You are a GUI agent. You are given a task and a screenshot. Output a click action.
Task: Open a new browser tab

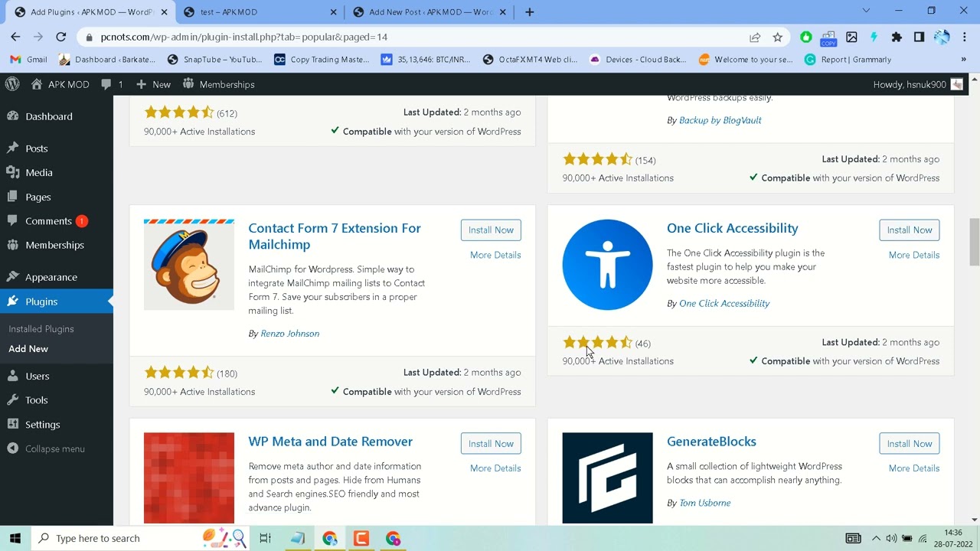pyautogui.click(x=529, y=11)
